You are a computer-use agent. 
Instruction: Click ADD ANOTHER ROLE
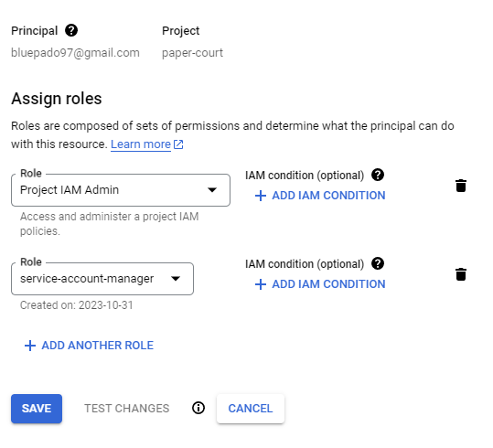click(89, 346)
